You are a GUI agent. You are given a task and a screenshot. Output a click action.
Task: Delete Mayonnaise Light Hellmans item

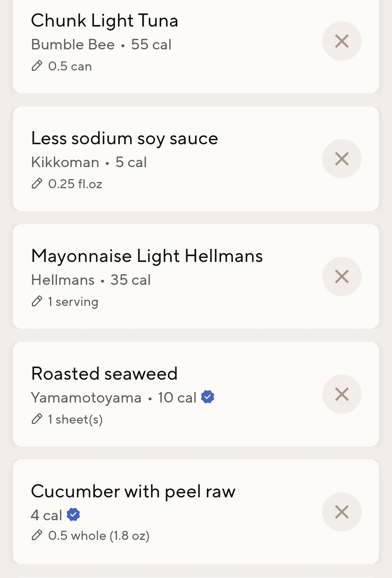342,276
